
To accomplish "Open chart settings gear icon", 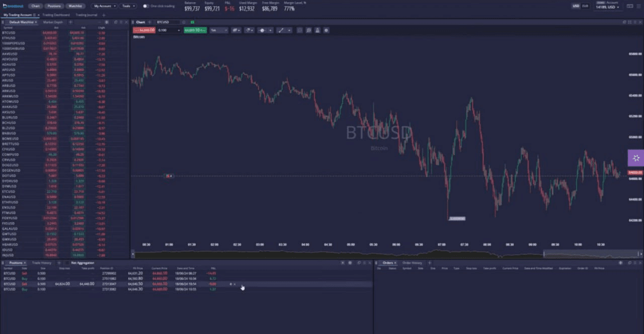I will click(326, 30).
